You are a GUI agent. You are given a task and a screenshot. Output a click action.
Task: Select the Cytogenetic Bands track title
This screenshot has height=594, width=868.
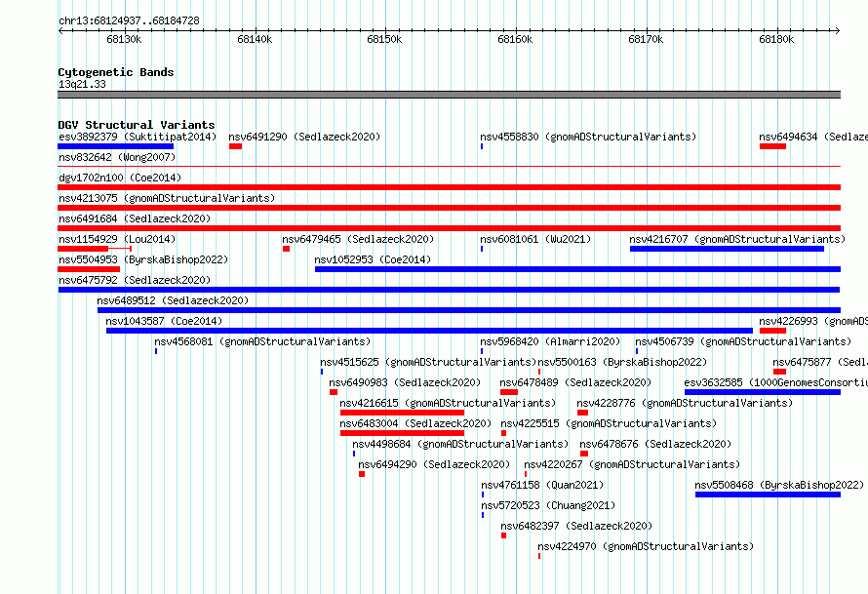click(x=116, y=72)
